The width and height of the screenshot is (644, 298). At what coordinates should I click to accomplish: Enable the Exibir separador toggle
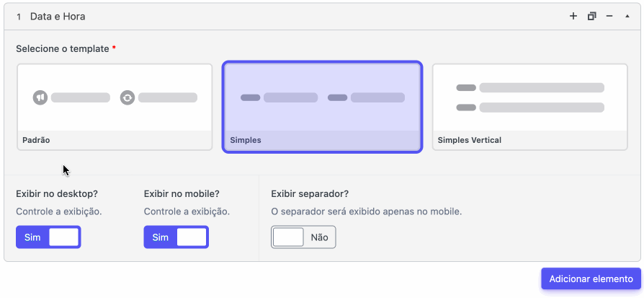point(303,237)
